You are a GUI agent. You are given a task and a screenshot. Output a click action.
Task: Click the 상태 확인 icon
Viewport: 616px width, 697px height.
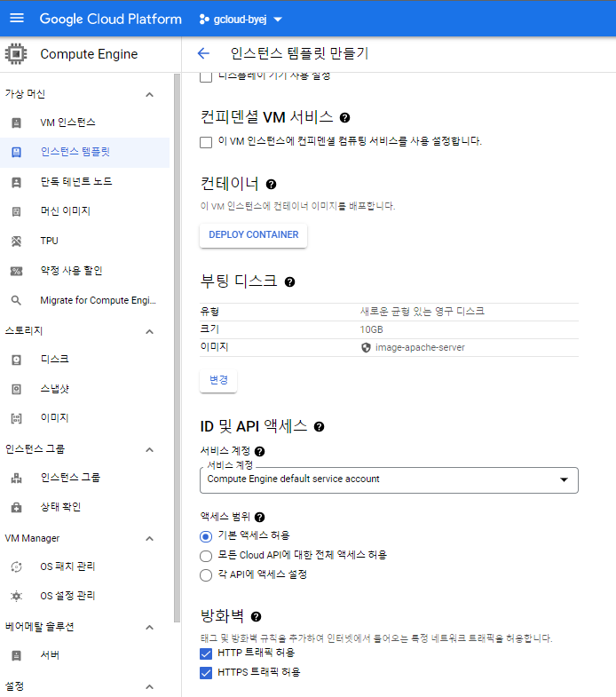pyautogui.click(x=17, y=507)
